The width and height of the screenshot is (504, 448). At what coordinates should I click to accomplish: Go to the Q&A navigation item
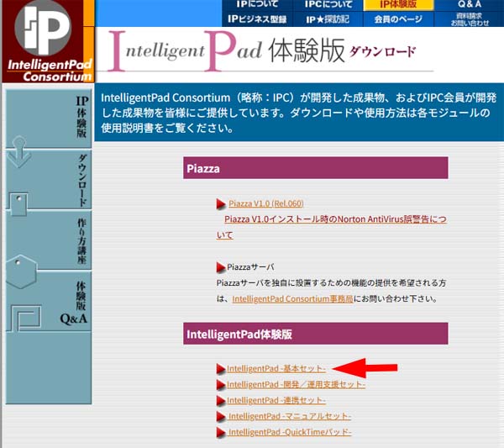(470, 5)
